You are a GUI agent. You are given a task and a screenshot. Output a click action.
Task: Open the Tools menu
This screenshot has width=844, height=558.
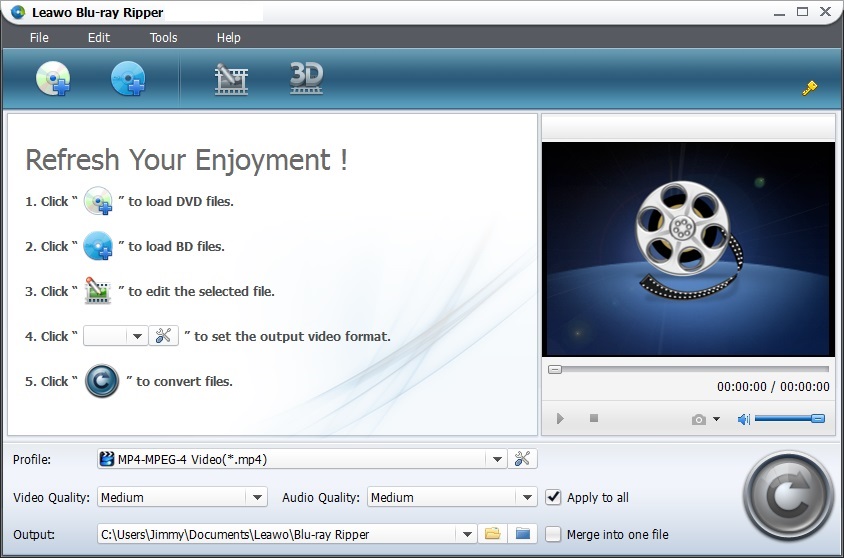click(163, 38)
